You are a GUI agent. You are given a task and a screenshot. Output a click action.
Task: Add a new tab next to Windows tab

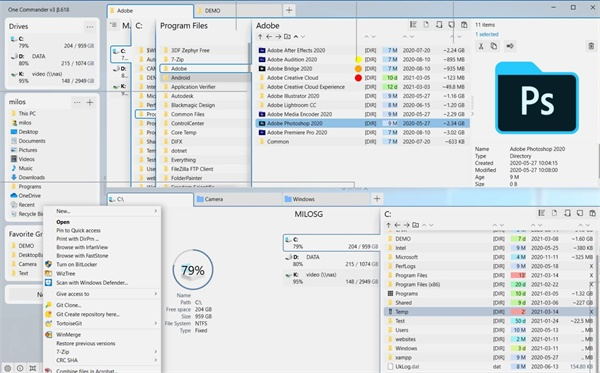click(x=377, y=199)
